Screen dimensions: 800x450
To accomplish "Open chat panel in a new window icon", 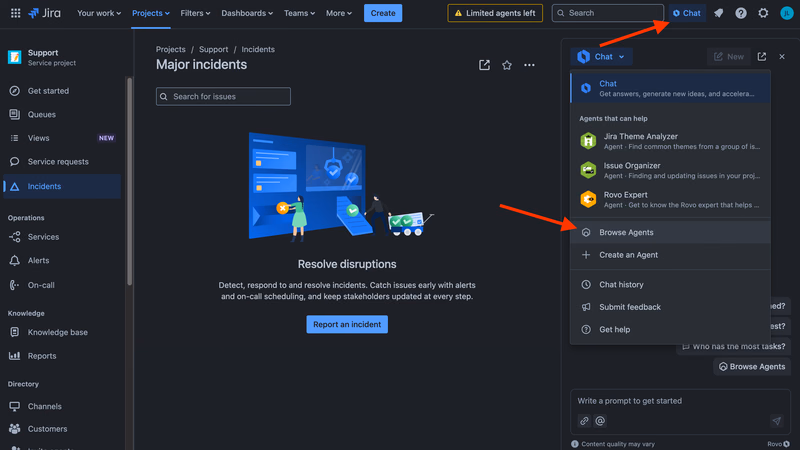I will coord(762,57).
